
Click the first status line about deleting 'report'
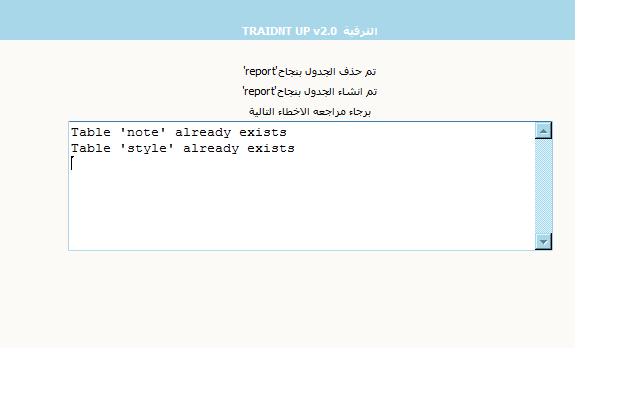310,71
